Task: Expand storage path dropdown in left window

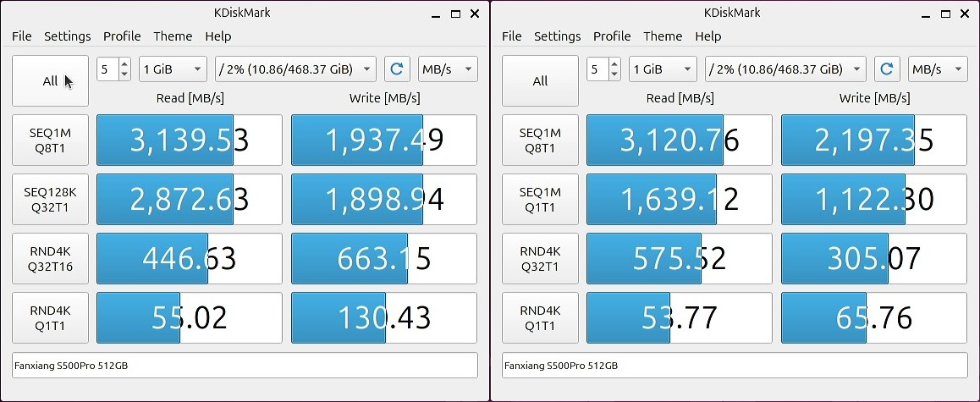Action: 295,69
